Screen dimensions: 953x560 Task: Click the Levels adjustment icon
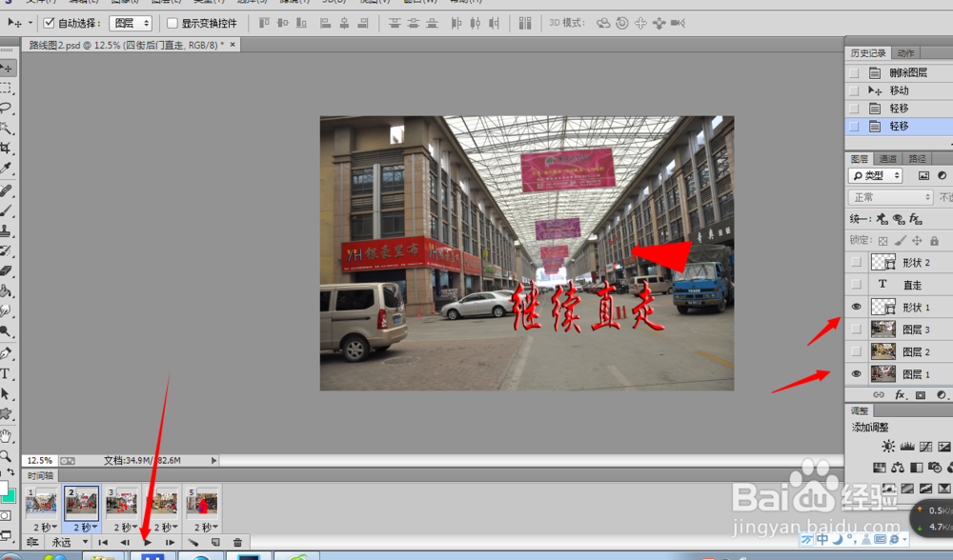pos(907,447)
